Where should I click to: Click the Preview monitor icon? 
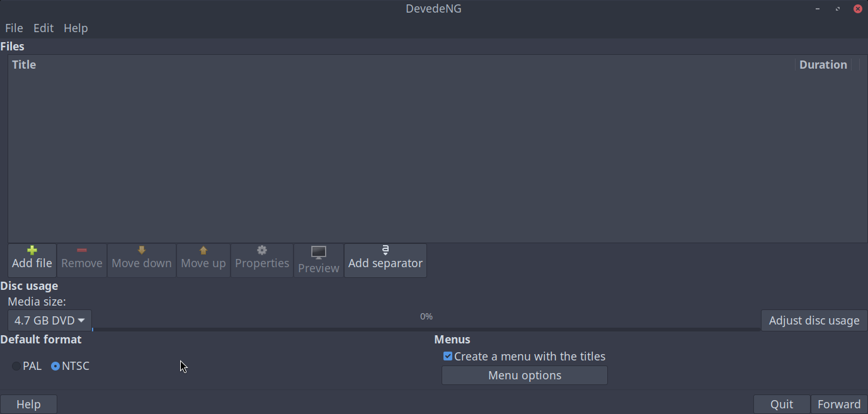(319, 253)
